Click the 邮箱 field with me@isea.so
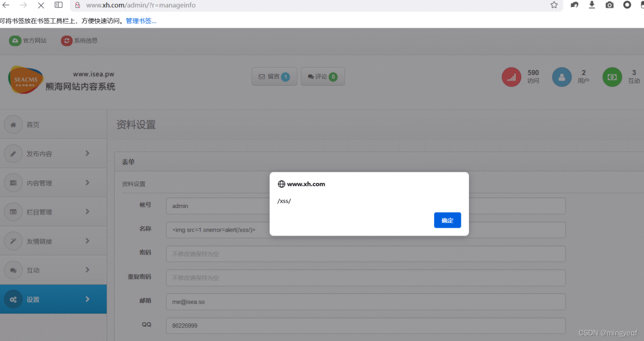 [x=366, y=302]
